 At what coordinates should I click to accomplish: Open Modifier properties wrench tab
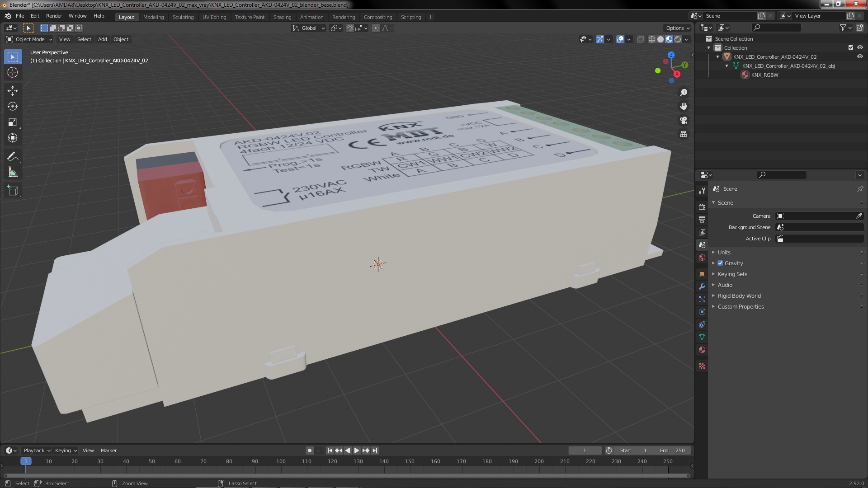(702, 286)
